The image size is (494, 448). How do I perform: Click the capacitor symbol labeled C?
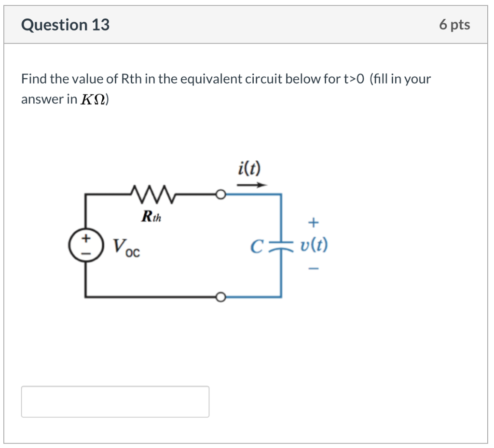[281, 245]
